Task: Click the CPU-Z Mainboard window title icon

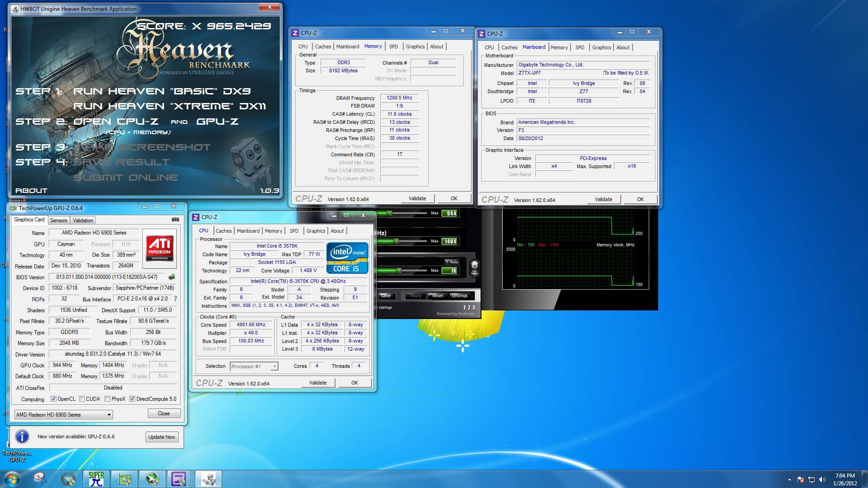Action: click(x=481, y=33)
